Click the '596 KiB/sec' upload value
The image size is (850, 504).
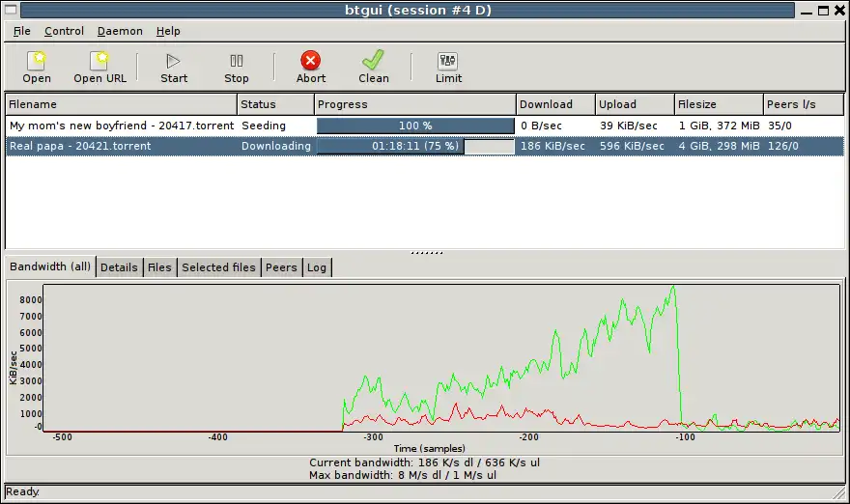click(632, 146)
